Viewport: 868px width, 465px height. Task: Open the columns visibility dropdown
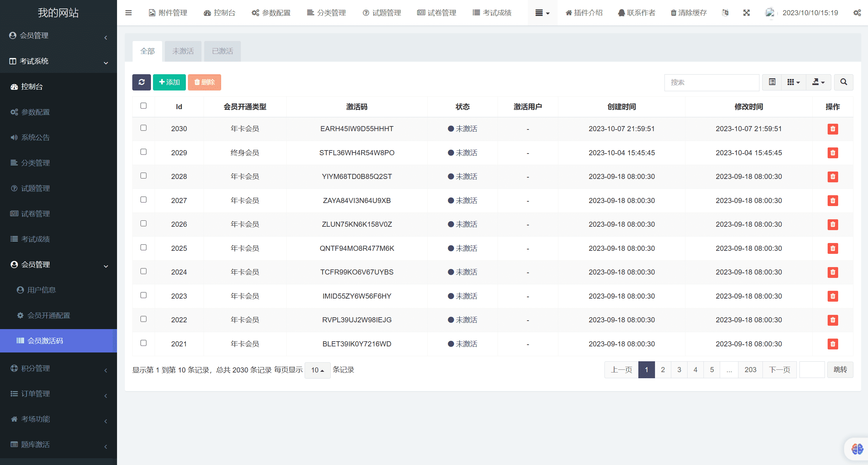794,82
